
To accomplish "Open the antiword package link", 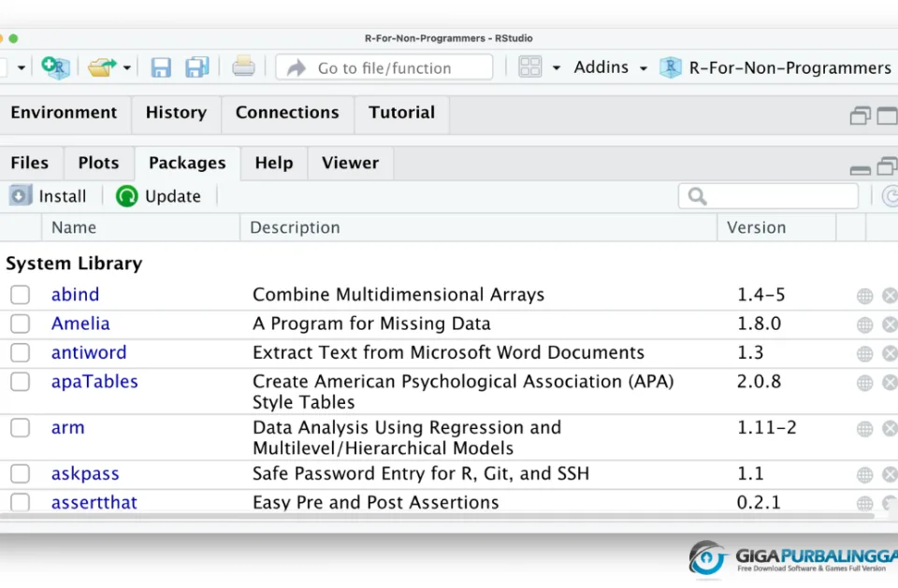I will coord(89,352).
